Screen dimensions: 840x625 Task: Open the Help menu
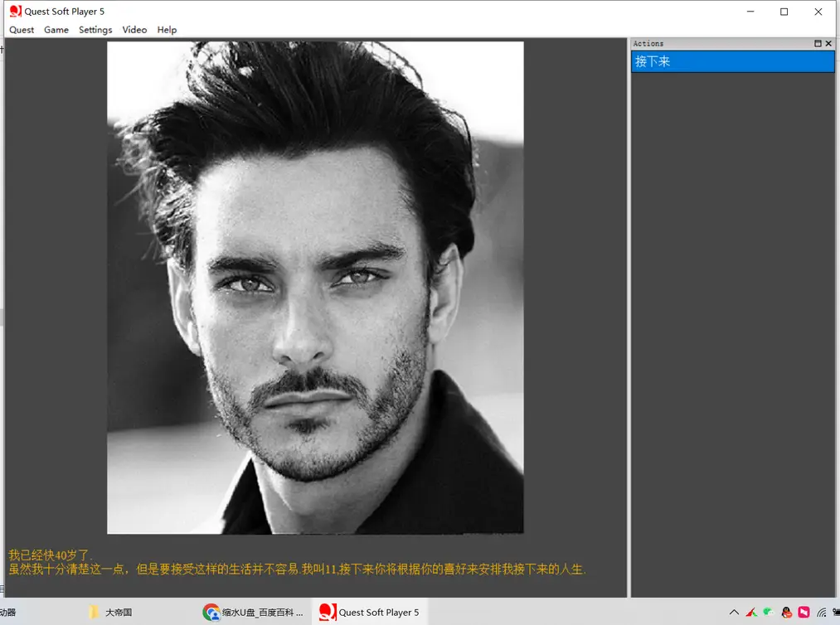[167, 30]
